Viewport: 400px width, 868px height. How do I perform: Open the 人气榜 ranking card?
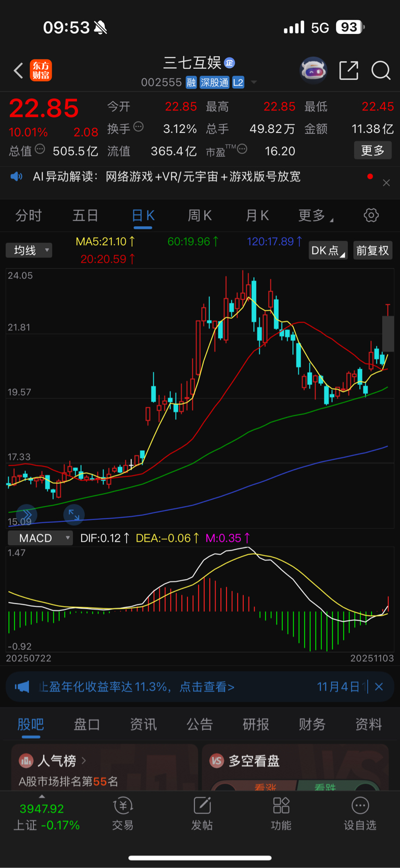click(105, 767)
